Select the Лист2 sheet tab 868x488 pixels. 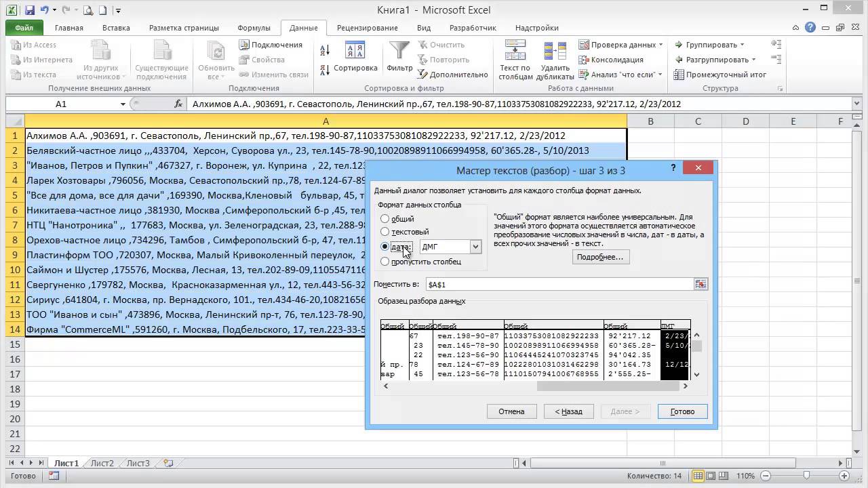click(102, 464)
